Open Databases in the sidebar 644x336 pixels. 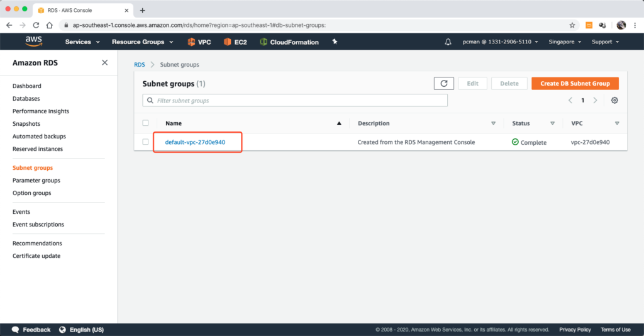(x=26, y=99)
